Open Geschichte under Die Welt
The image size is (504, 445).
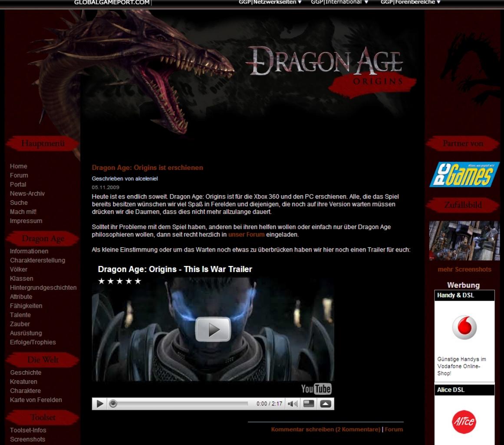[x=26, y=372]
